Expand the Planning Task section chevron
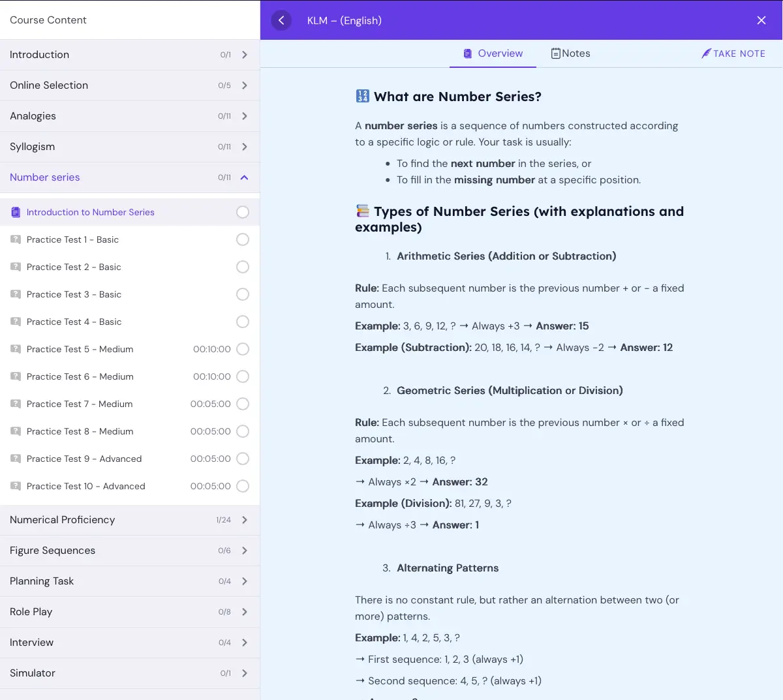 click(245, 581)
